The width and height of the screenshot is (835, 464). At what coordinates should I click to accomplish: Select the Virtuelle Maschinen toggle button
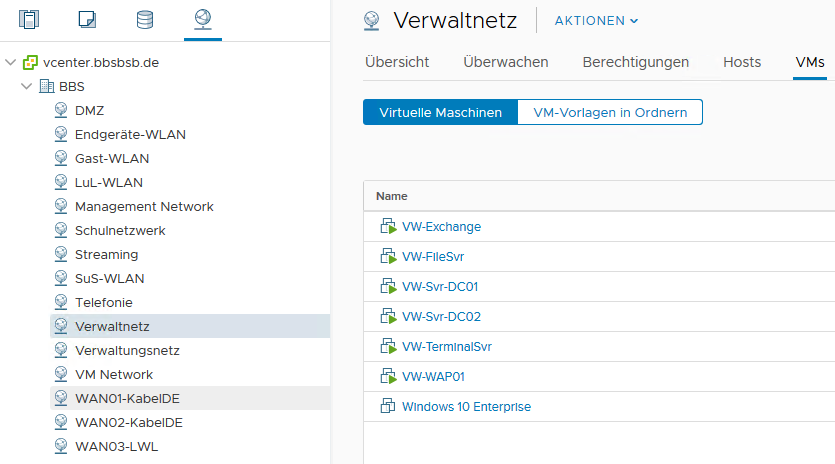440,112
